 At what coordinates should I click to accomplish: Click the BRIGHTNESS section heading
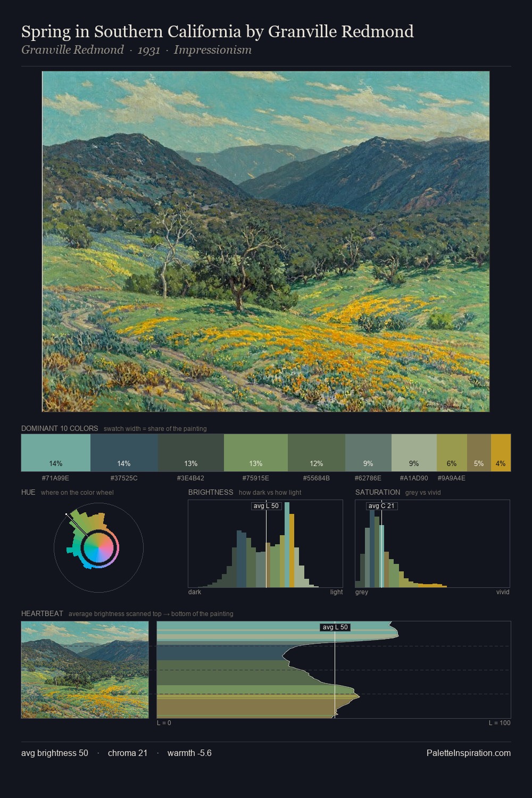tap(211, 493)
